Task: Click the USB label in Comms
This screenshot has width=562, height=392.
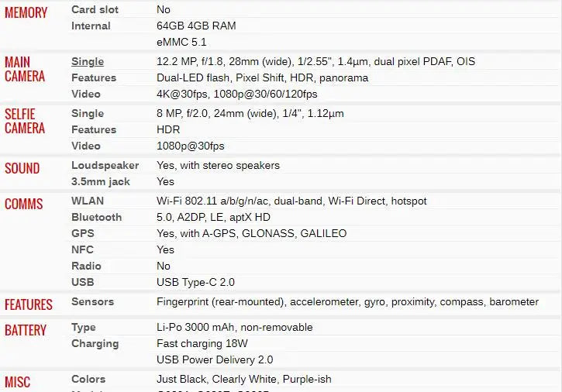Action: [83, 282]
